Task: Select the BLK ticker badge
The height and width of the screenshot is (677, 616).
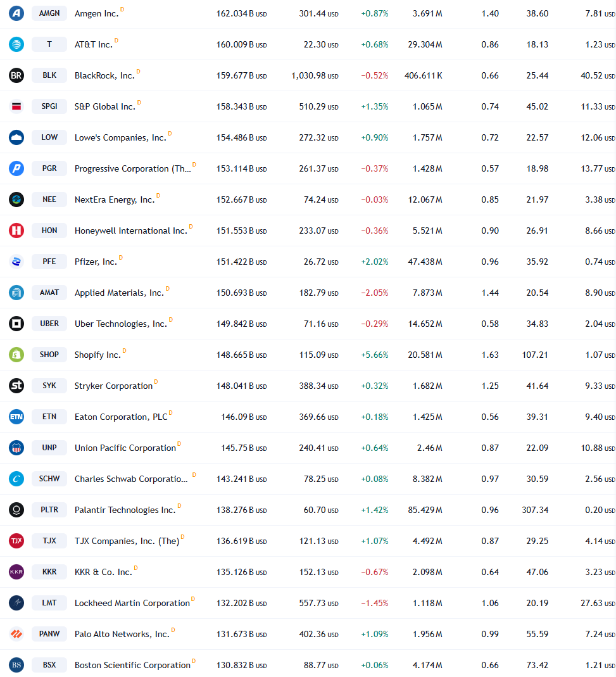Action: click(49, 75)
